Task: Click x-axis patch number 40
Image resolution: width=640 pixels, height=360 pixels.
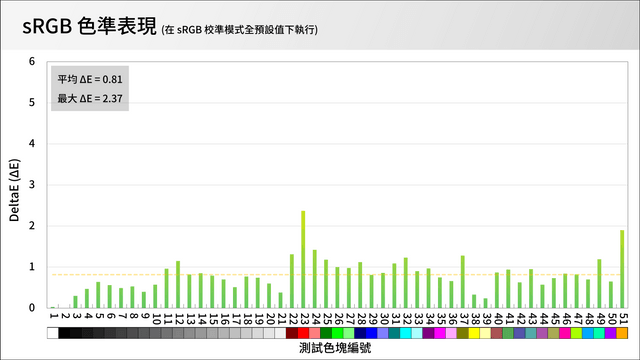Action: pos(498,319)
